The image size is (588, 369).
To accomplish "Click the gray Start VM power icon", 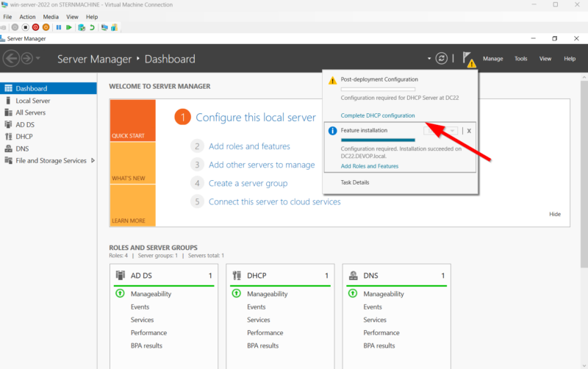I will click(15, 27).
